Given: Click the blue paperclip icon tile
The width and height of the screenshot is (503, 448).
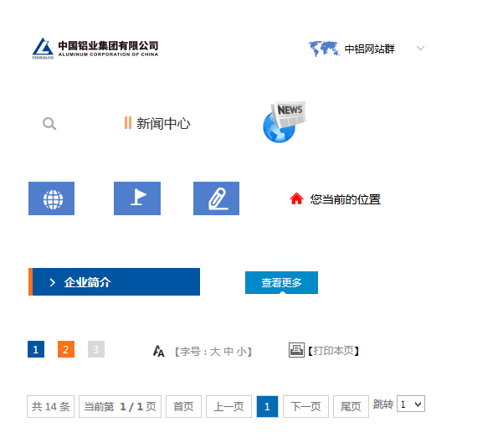Looking at the screenshot, I should coord(216,198).
